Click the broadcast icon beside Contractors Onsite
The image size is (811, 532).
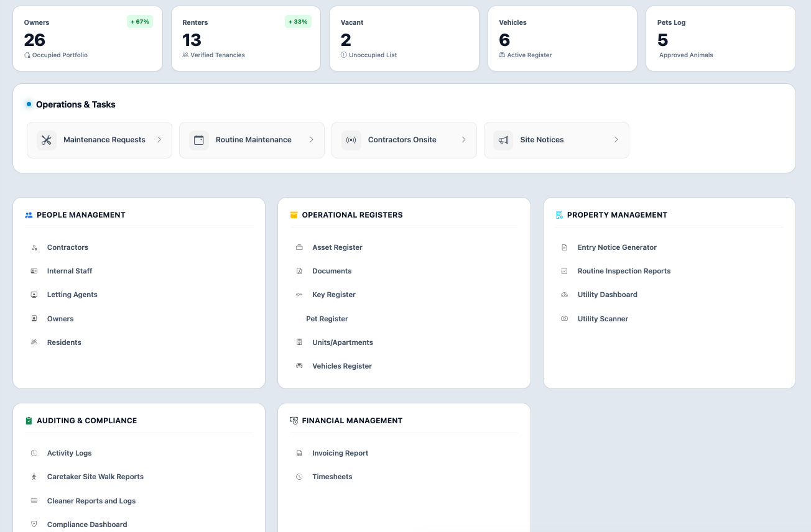click(351, 140)
